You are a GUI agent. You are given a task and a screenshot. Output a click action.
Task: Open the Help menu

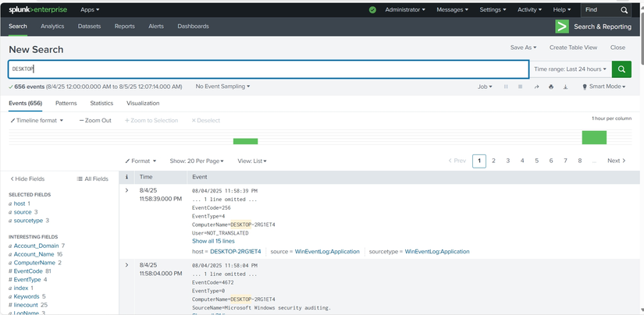tap(562, 10)
